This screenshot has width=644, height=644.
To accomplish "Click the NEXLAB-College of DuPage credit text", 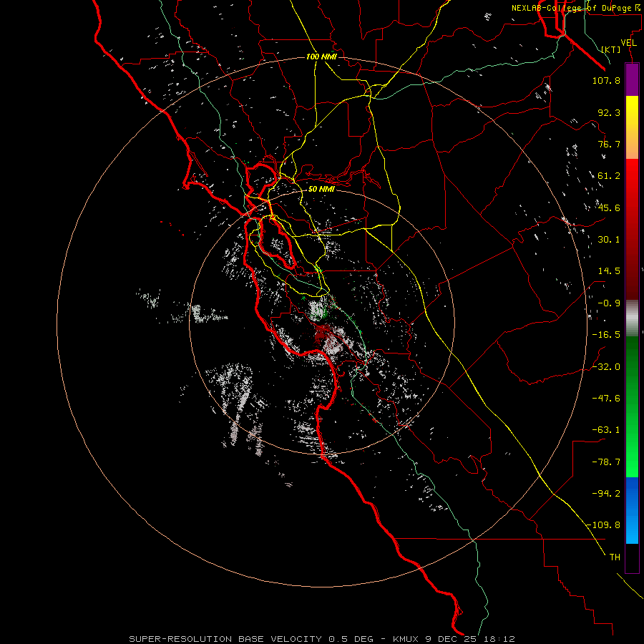I will [577, 8].
